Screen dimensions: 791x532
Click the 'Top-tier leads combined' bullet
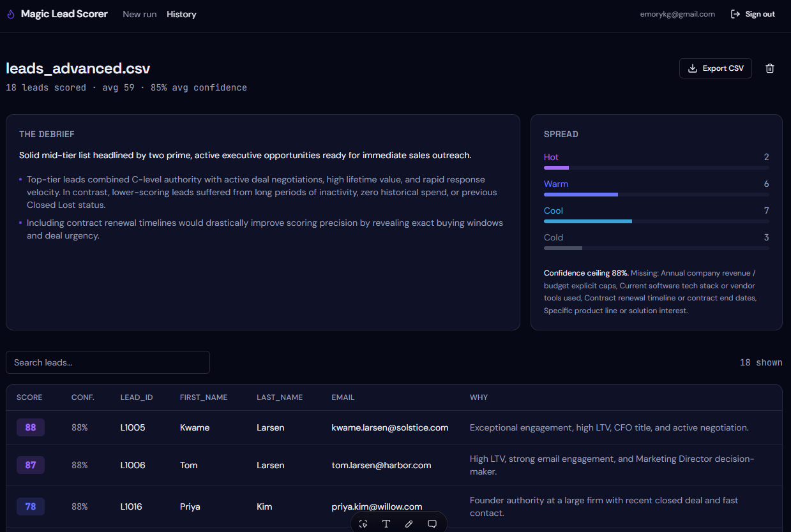click(262, 192)
